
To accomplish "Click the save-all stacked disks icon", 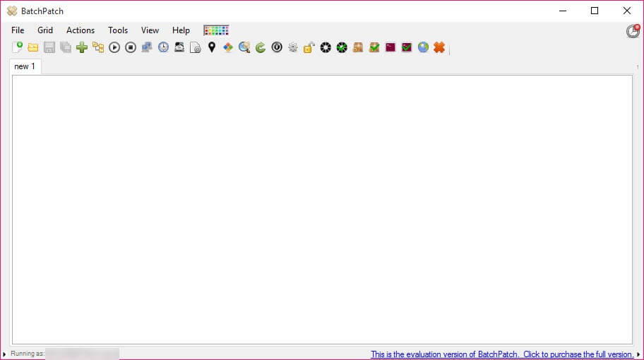I will [x=66, y=47].
